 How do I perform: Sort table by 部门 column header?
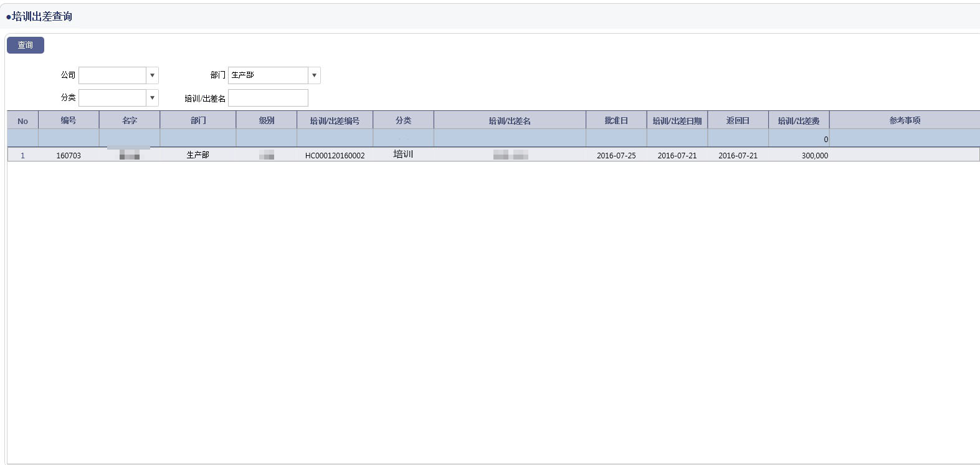click(198, 120)
